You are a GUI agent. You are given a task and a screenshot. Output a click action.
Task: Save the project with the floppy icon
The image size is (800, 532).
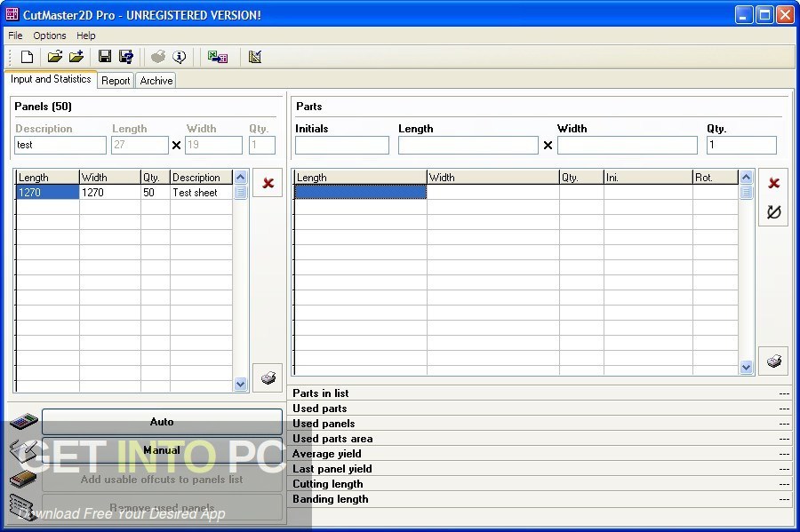[105, 57]
